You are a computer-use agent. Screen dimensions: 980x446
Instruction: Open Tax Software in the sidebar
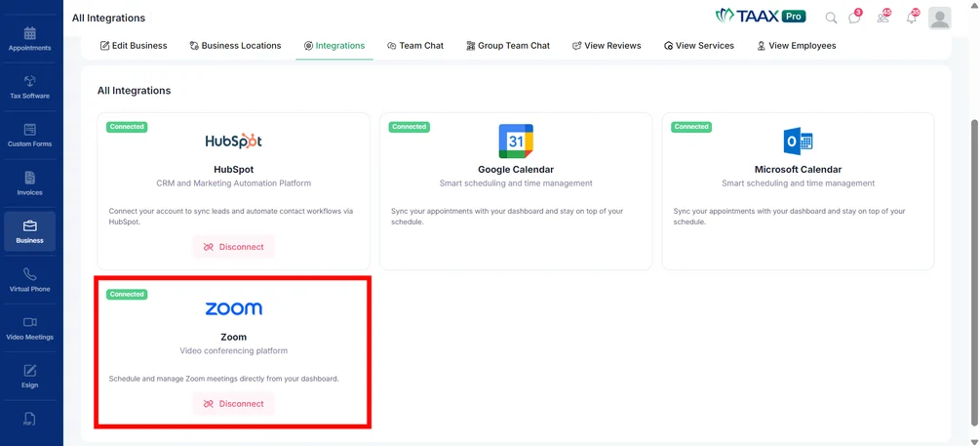[x=29, y=87]
